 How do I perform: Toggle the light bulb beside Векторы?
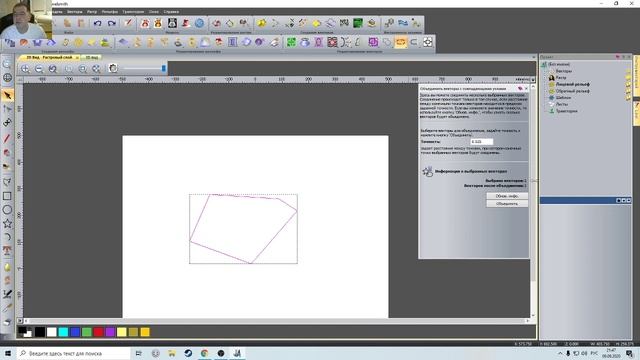(628, 71)
